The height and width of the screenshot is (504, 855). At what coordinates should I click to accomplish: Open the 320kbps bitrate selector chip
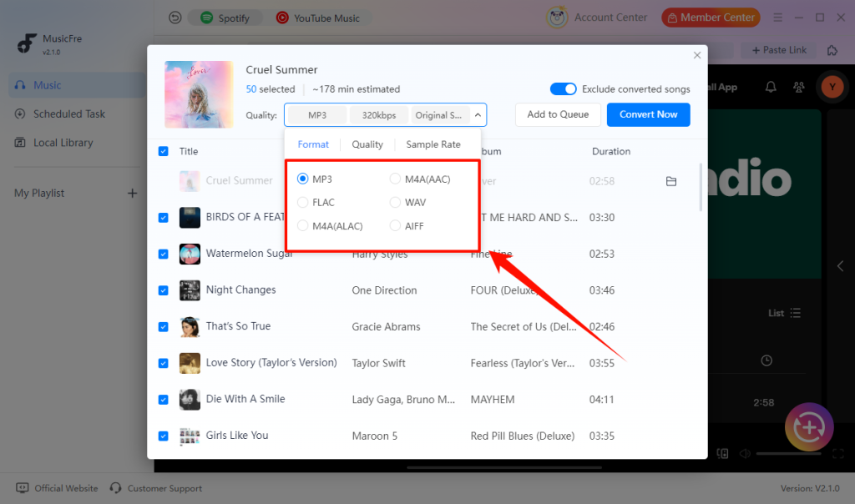pos(379,115)
